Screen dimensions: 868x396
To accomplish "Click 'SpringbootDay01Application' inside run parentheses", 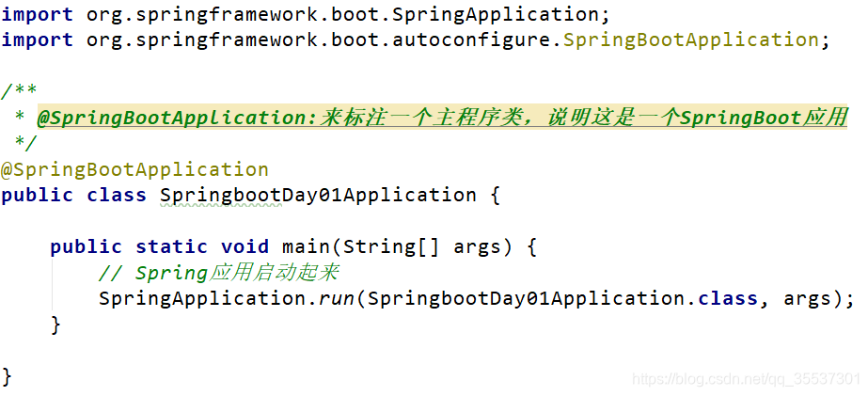I will point(526,299).
